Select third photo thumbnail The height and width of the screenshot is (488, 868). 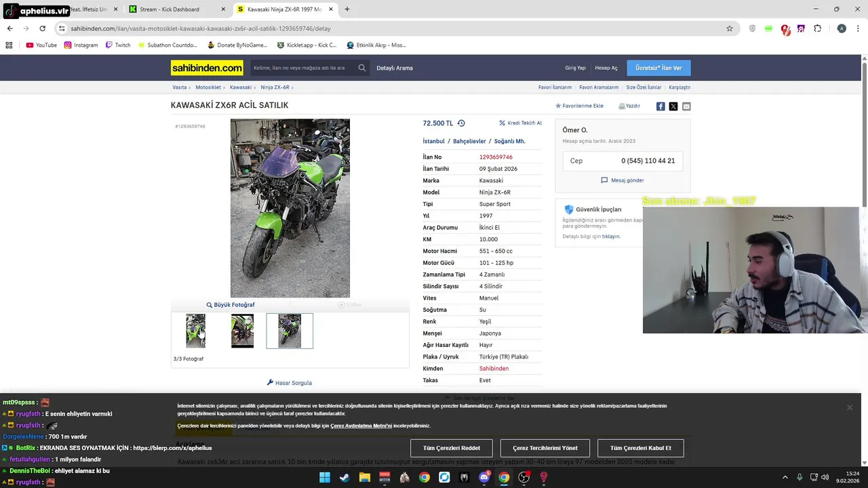tap(290, 331)
